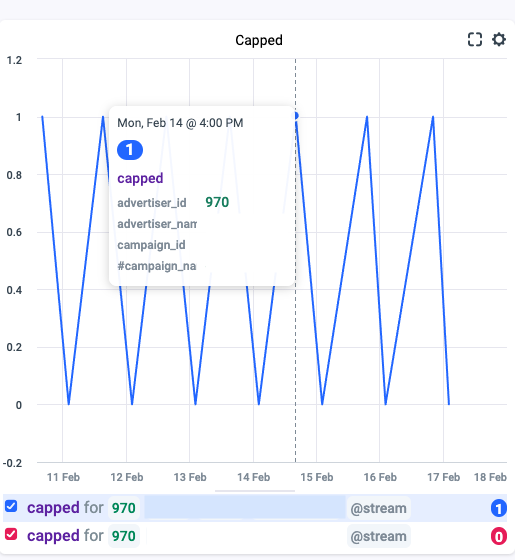The width and height of the screenshot is (515, 560).
Task: Click the 970 tag in first legend row
Action: click(x=124, y=508)
